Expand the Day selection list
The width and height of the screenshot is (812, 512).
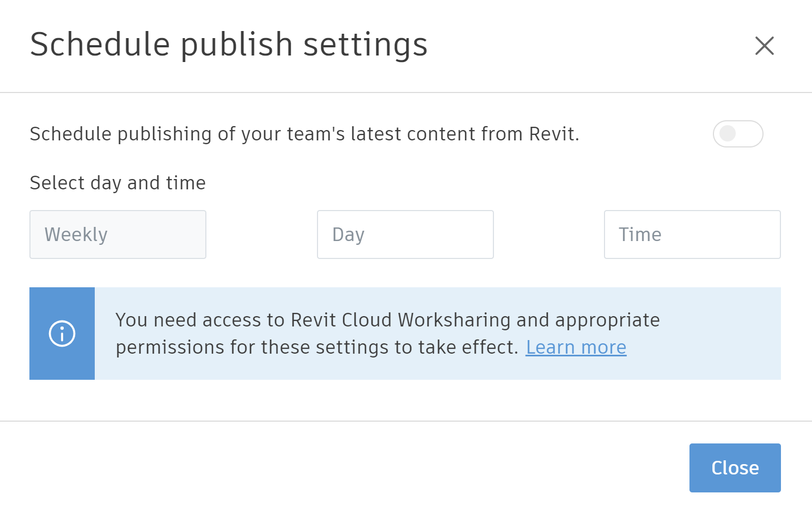pos(405,235)
